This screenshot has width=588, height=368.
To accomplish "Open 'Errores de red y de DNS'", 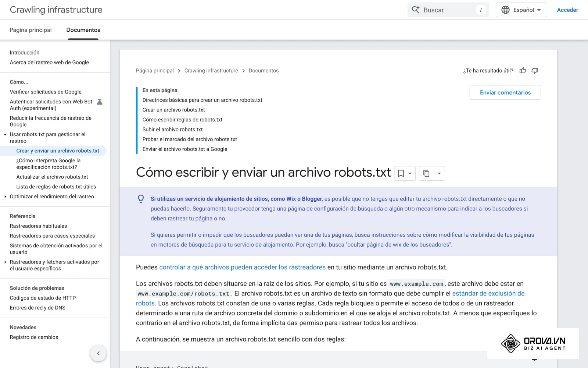I will coord(37,308).
